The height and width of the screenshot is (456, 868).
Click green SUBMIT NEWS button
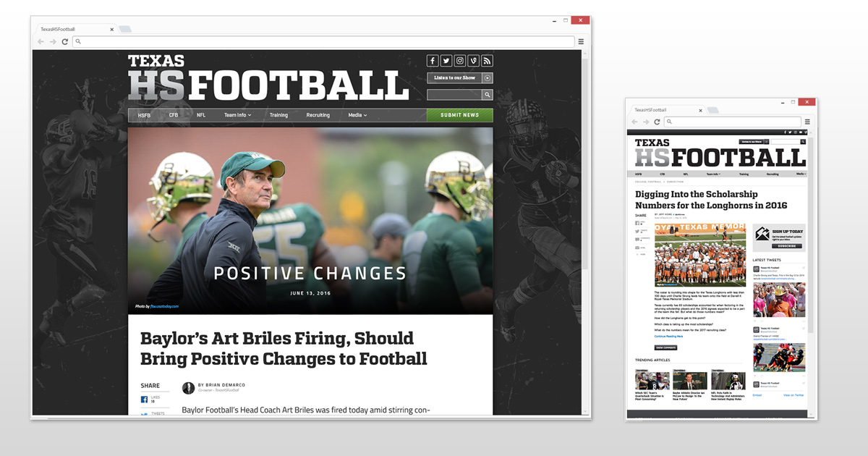click(460, 115)
